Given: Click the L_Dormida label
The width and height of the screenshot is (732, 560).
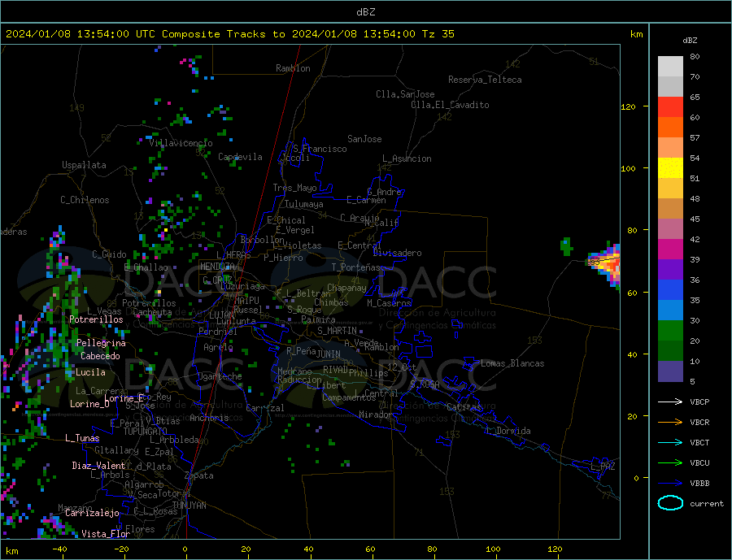Looking at the screenshot, I should [x=509, y=431].
